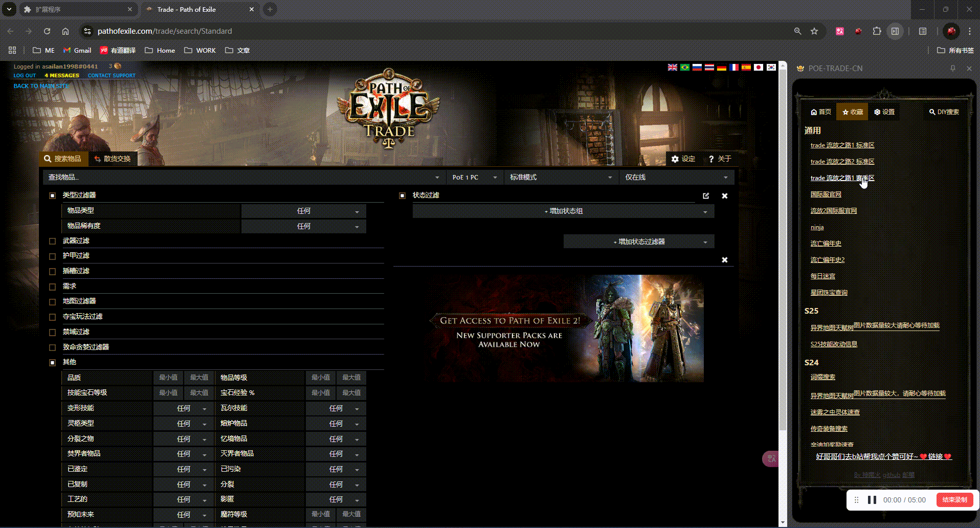Enable the 需求 filter checkbox

pos(52,287)
